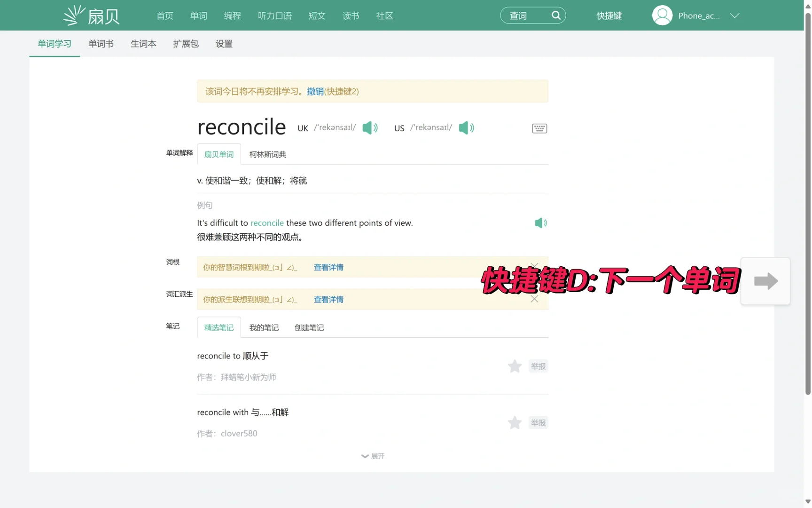Open the keyboard shortcuts icon
Screen dimensions: 812x508
(x=539, y=128)
